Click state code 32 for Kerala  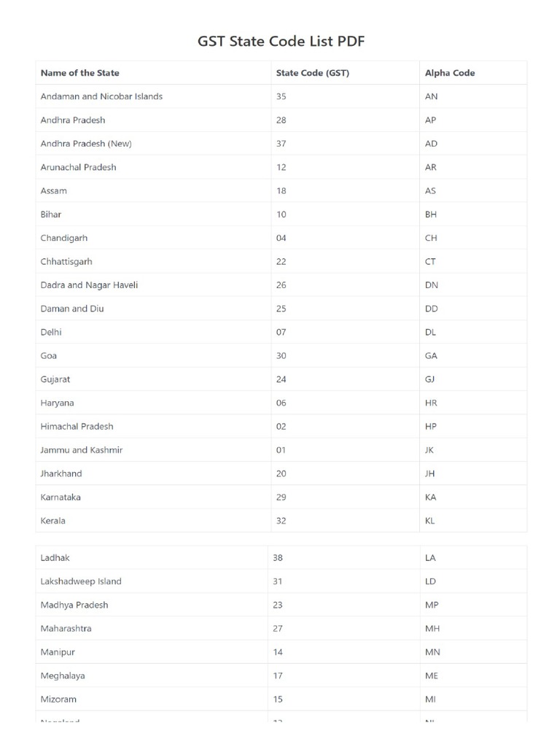tap(281, 521)
